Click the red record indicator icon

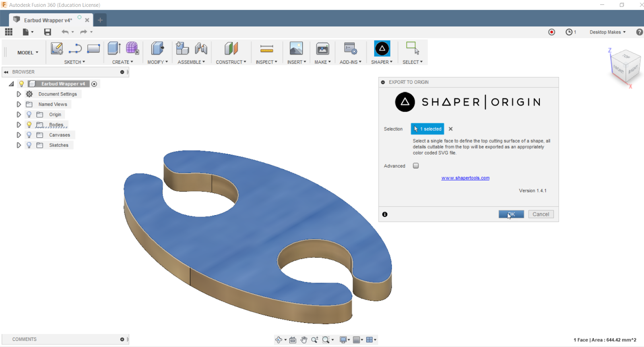pos(551,32)
